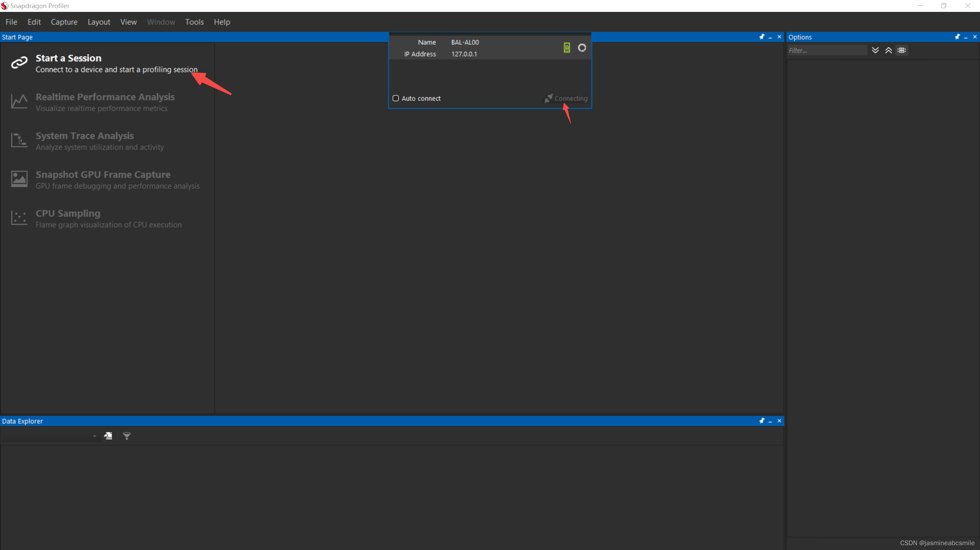980x550 pixels.
Task: Open the Tools menu
Action: coord(194,22)
